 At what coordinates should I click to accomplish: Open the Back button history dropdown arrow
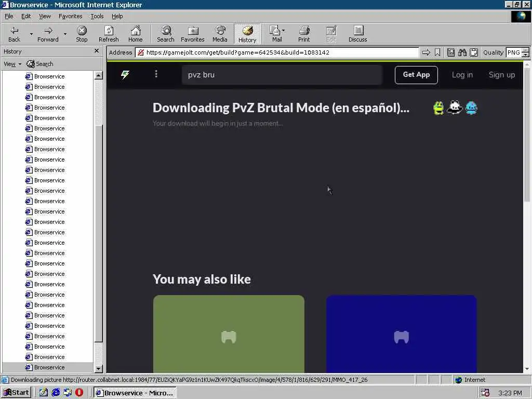point(31,34)
